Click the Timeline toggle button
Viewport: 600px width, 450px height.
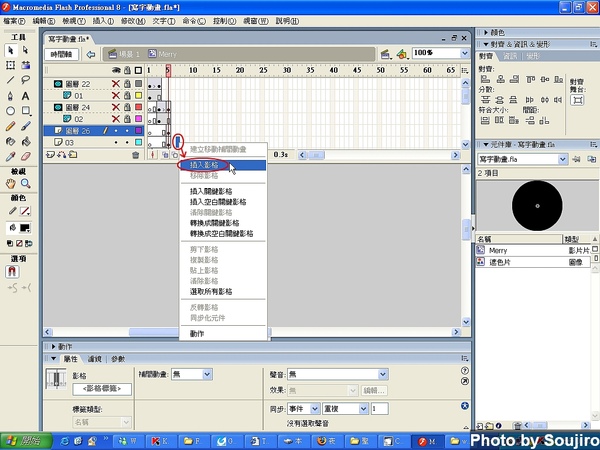pos(62,54)
